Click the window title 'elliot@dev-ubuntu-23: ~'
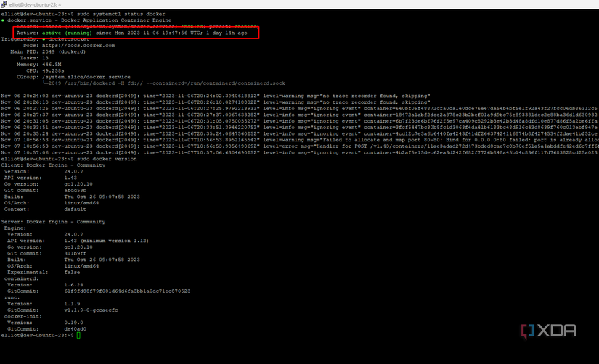This screenshot has height=364, width=599. 35,4
